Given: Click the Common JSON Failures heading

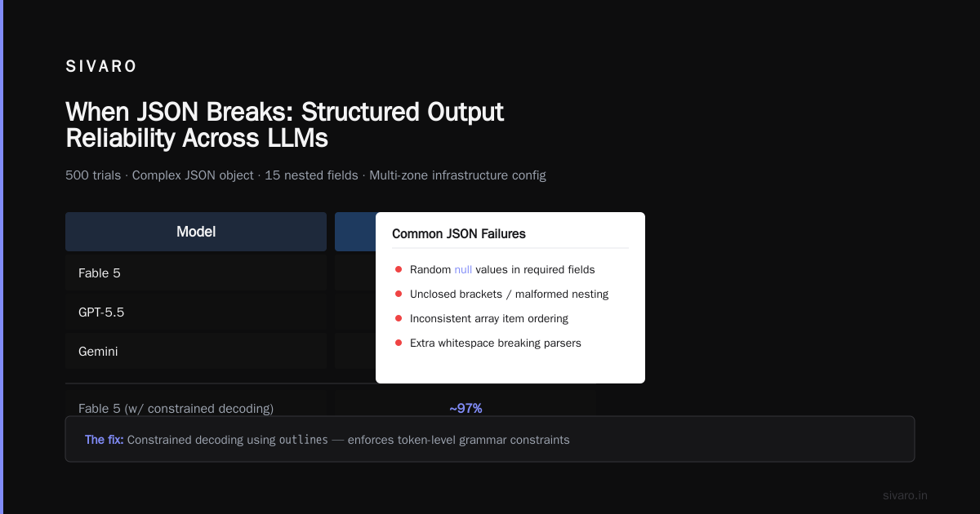Looking at the screenshot, I should pyautogui.click(x=459, y=233).
